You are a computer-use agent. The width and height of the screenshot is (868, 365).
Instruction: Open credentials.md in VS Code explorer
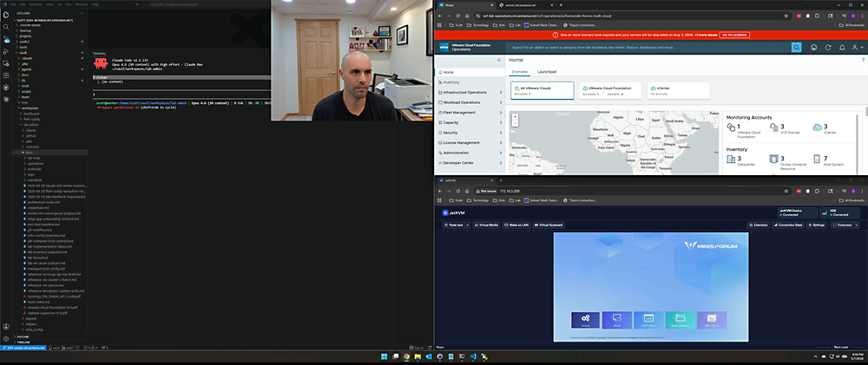click(x=39, y=208)
